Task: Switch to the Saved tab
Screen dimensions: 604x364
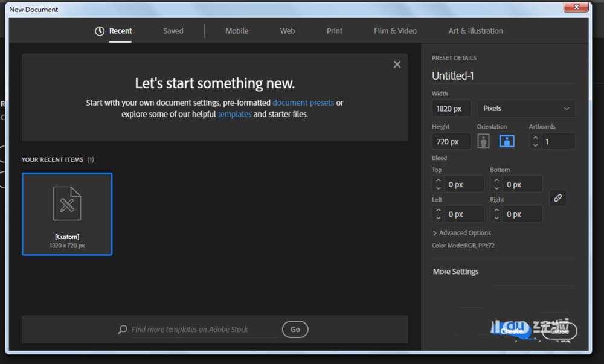Action: tap(173, 31)
